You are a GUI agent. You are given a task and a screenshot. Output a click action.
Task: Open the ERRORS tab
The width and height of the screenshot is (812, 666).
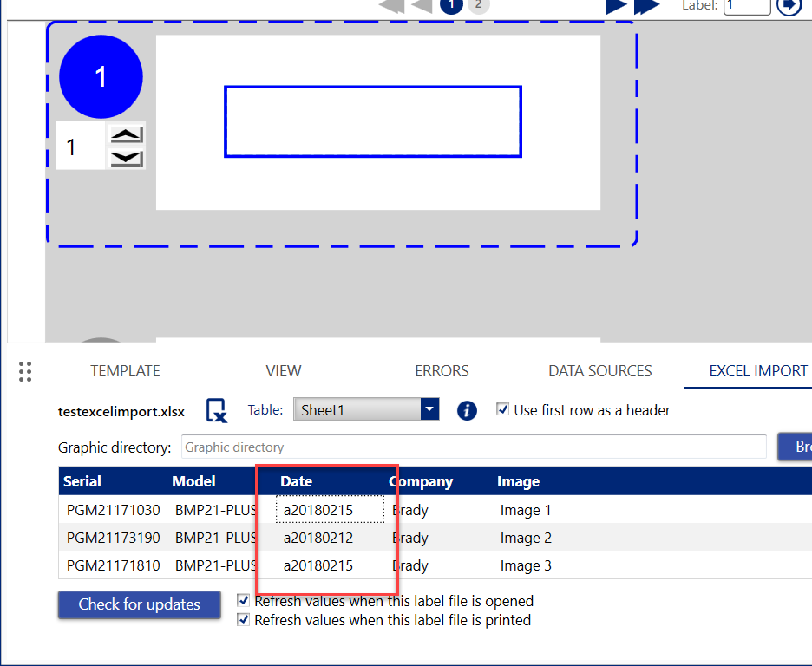pos(442,370)
